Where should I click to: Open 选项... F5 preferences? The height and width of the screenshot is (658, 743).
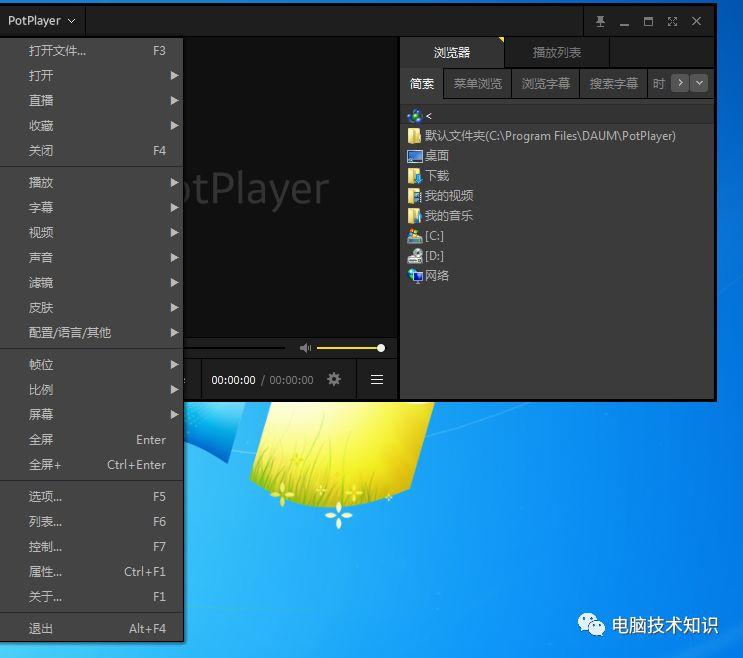click(x=91, y=496)
